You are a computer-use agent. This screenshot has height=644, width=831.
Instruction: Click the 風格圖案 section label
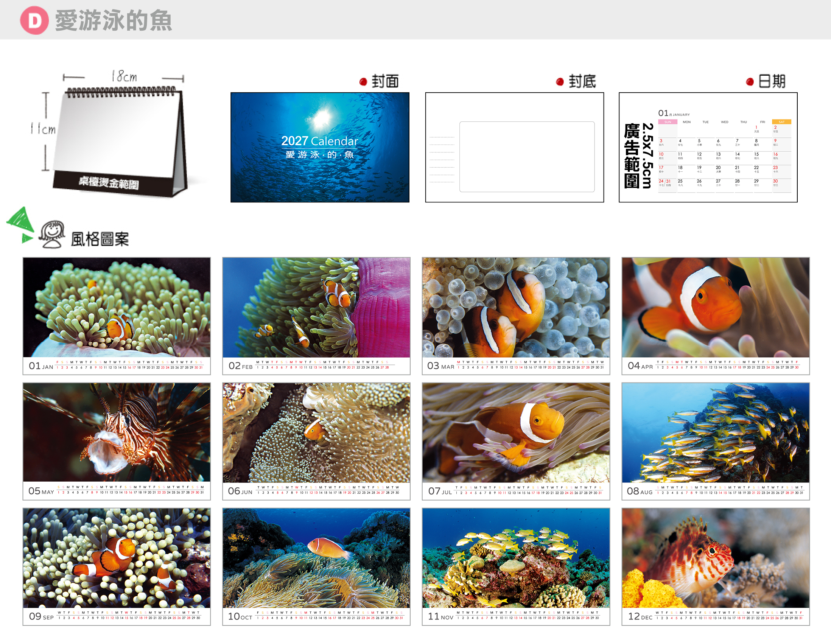pos(100,239)
